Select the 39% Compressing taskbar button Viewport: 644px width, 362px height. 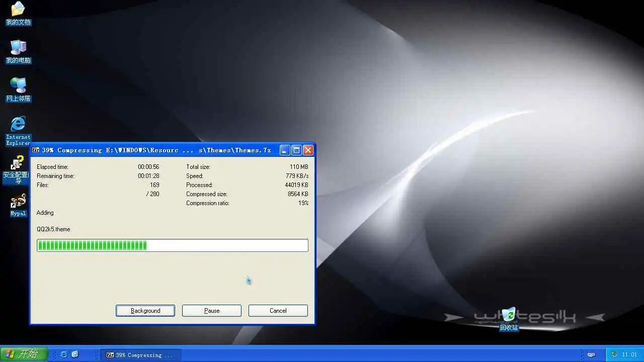(140, 355)
